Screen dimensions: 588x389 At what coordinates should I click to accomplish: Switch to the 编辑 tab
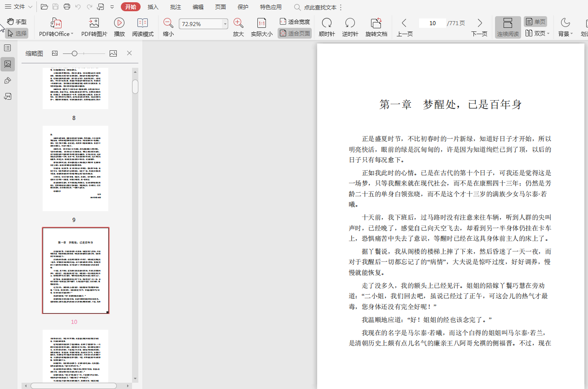198,7
